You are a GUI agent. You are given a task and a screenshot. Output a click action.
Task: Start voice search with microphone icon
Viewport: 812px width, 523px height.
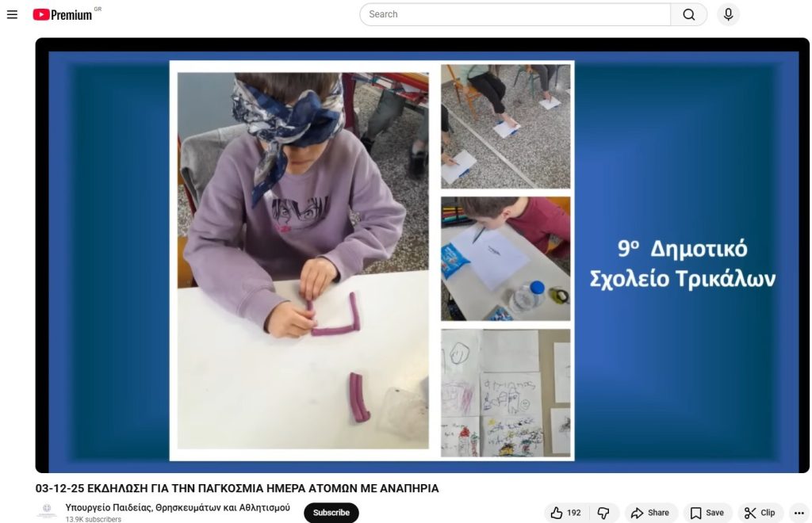[x=728, y=14]
